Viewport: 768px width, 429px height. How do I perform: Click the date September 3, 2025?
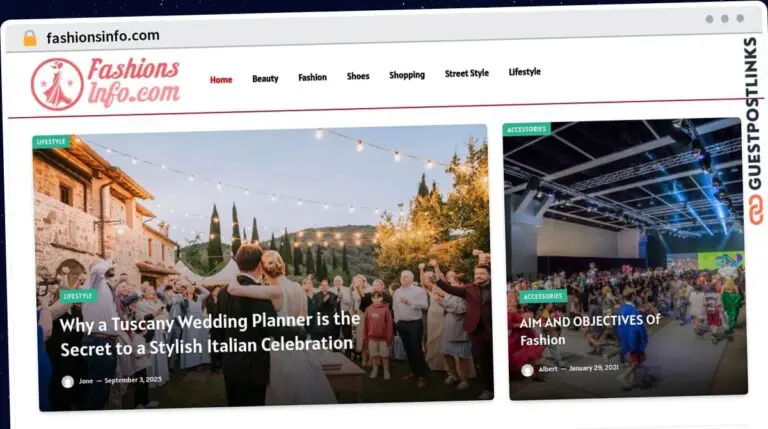tap(133, 380)
